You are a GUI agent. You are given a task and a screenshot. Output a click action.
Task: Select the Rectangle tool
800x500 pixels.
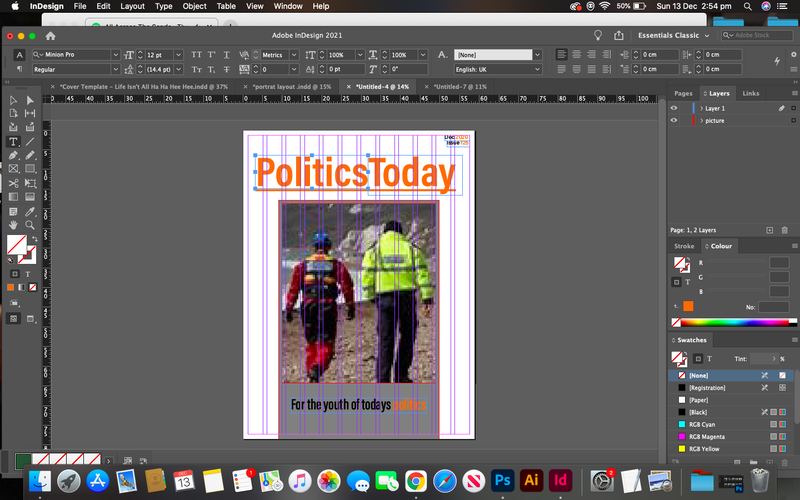point(30,168)
